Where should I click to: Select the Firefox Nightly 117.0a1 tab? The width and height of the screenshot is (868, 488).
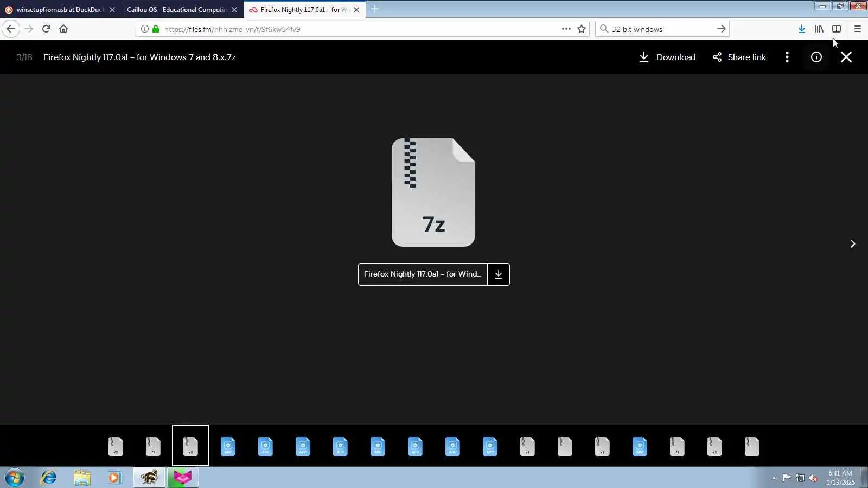pyautogui.click(x=304, y=10)
